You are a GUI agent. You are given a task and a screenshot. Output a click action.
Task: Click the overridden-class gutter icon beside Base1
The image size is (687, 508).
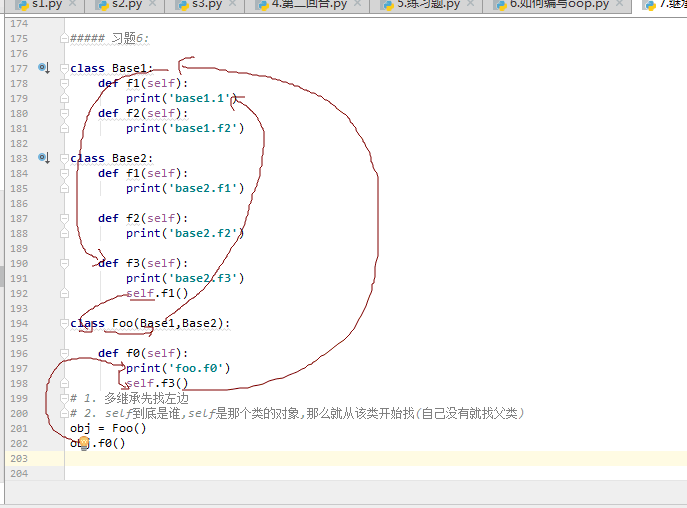(43, 68)
